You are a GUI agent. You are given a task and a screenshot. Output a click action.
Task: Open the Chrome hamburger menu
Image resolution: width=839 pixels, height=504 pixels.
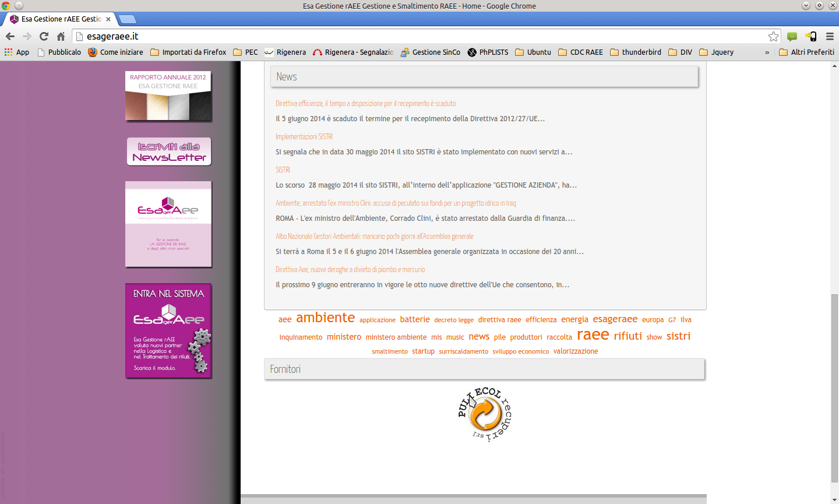pos(830,36)
